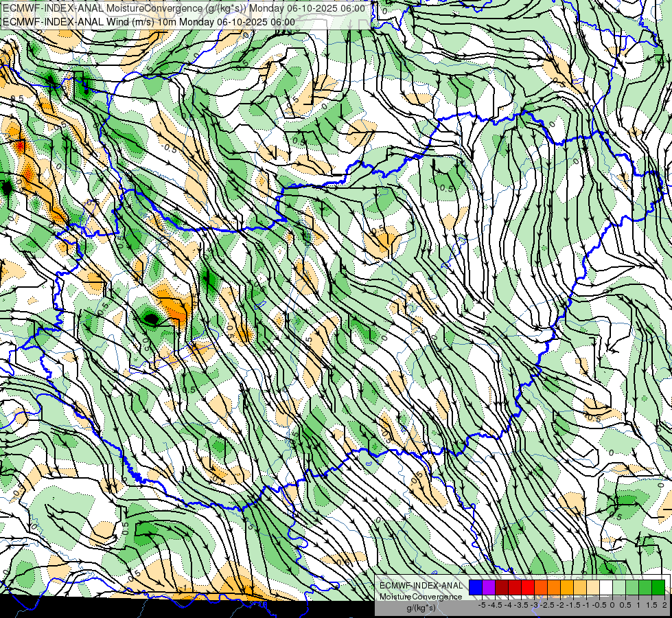
Task: Click the red swatch between -4 and -3.5
Action: 515,588
